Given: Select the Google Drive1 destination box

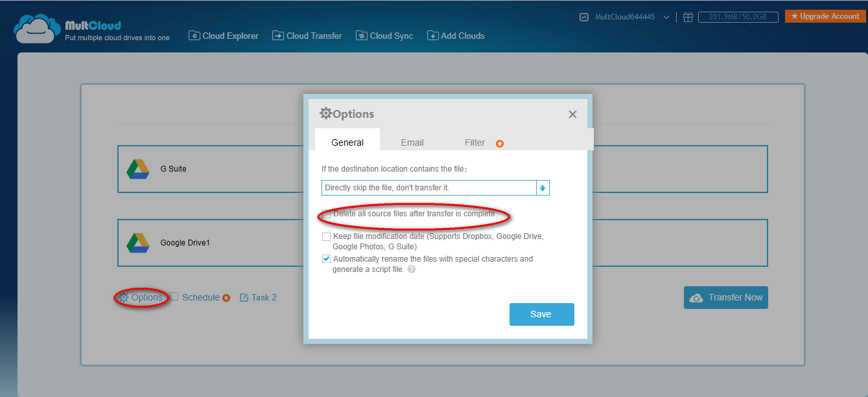Looking at the screenshot, I should (211, 243).
